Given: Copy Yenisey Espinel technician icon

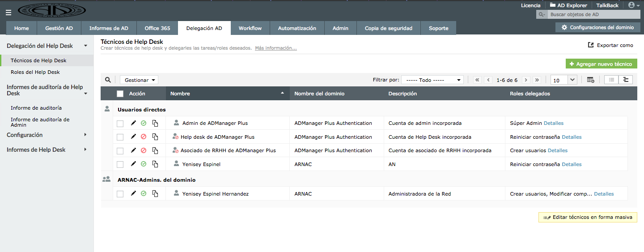Looking at the screenshot, I should click(155, 164).
